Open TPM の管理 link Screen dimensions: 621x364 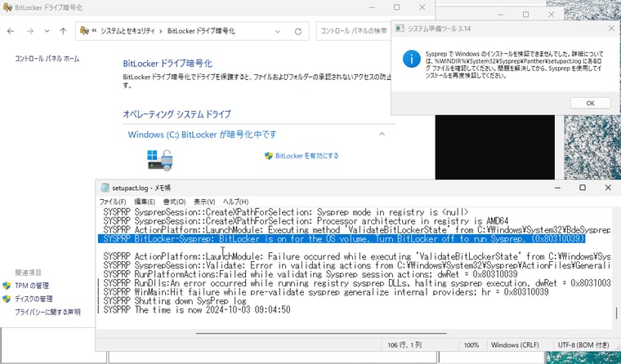coord(32,286)
